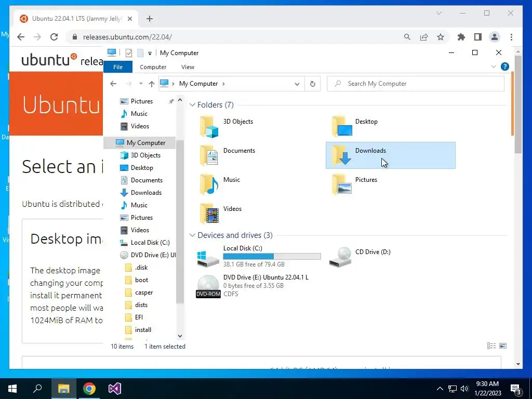Click the Chrome address bar URL
The height and width of the screenshot is (399, 532).
pos(127,37)
